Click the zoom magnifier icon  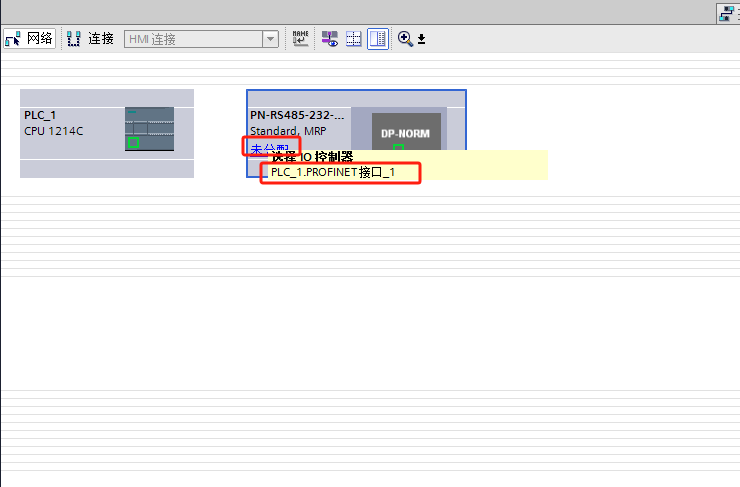point(405,38)
